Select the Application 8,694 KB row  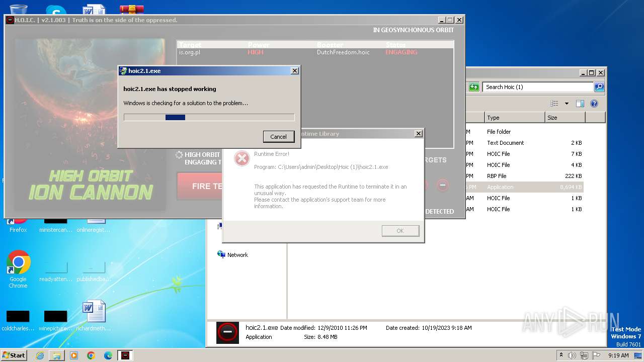coord(525,187)
